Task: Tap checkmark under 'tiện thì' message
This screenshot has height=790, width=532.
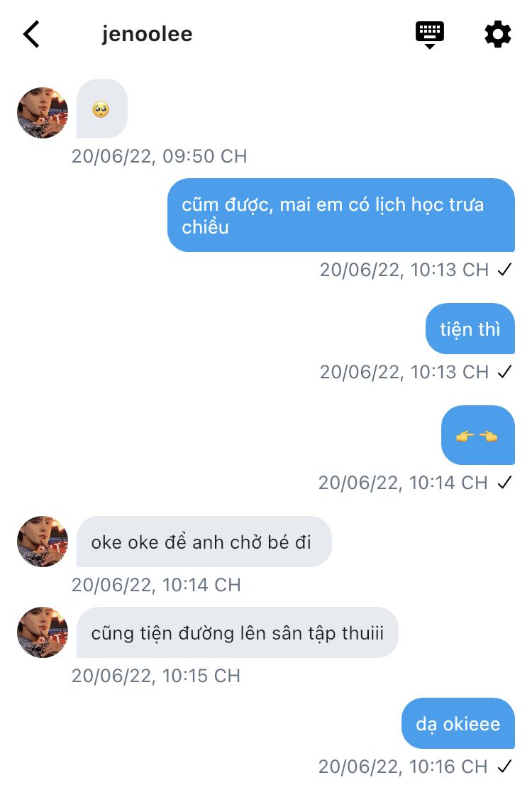Action: tap(504, 372)
